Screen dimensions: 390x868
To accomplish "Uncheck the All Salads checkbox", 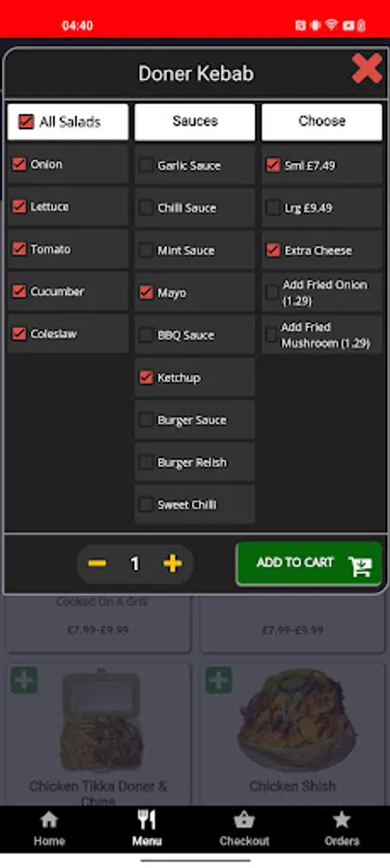I will (x=26, y=122).
